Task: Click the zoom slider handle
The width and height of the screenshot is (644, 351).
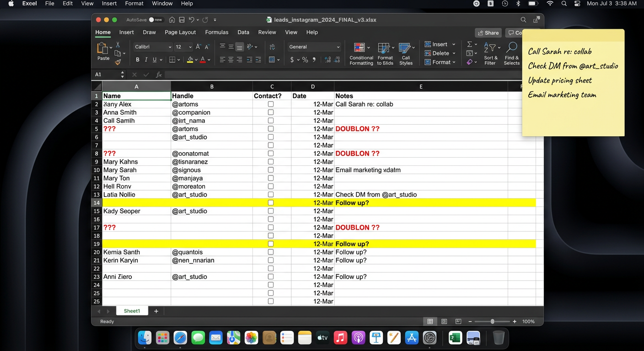Action: click(493, 322)
